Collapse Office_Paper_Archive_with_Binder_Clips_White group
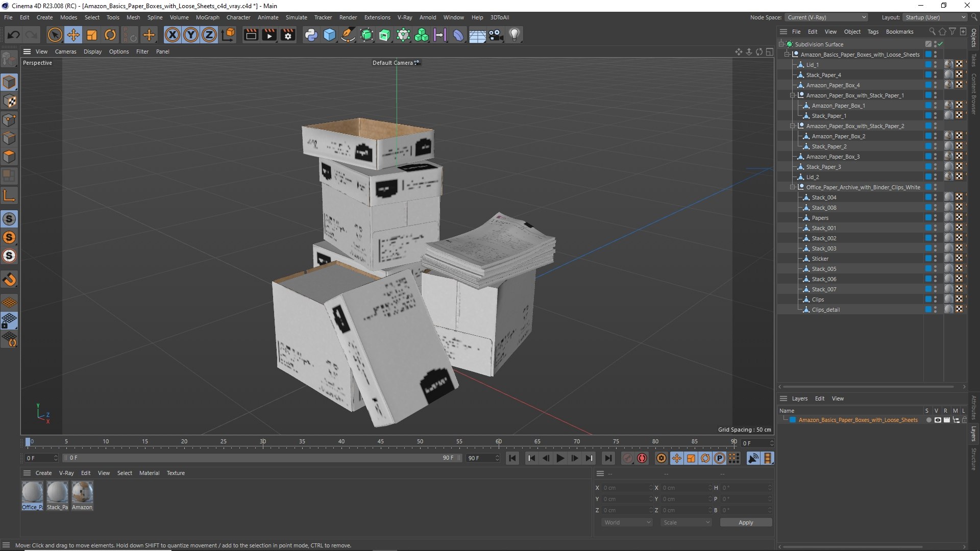 [x=793, y=187]
